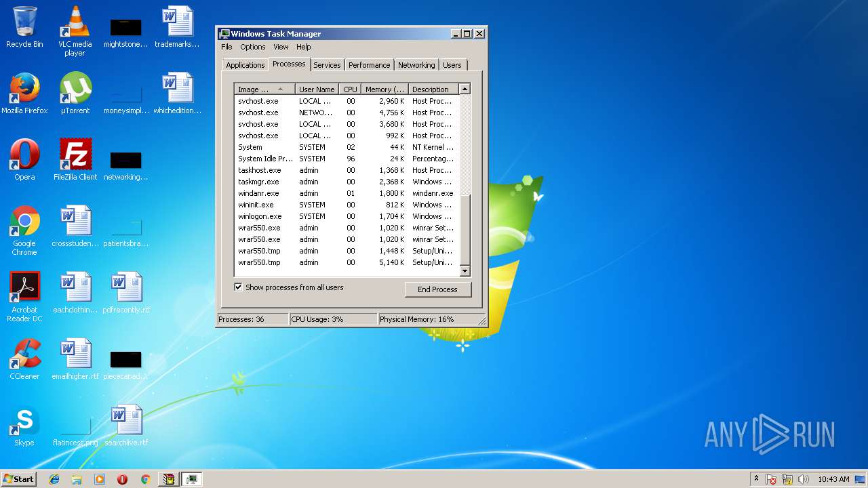This screenshot has width=868, height=488.
Task: Select the mightstone desktop file
Action: pyautogui.click(x=126, y=31)
